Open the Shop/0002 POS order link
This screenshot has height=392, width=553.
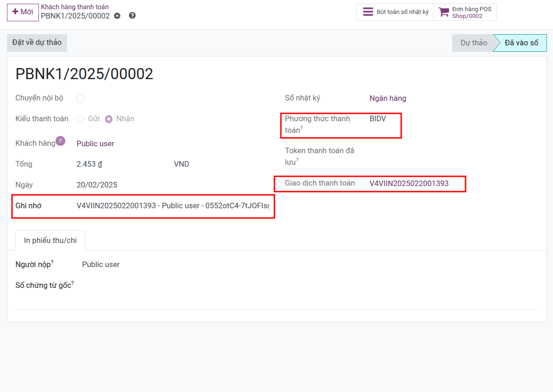tap(467, 16)
